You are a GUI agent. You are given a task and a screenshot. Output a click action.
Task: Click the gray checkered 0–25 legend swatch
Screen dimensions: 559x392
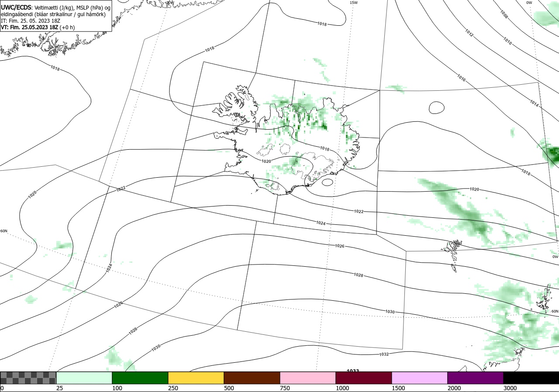tap(28, 378)
